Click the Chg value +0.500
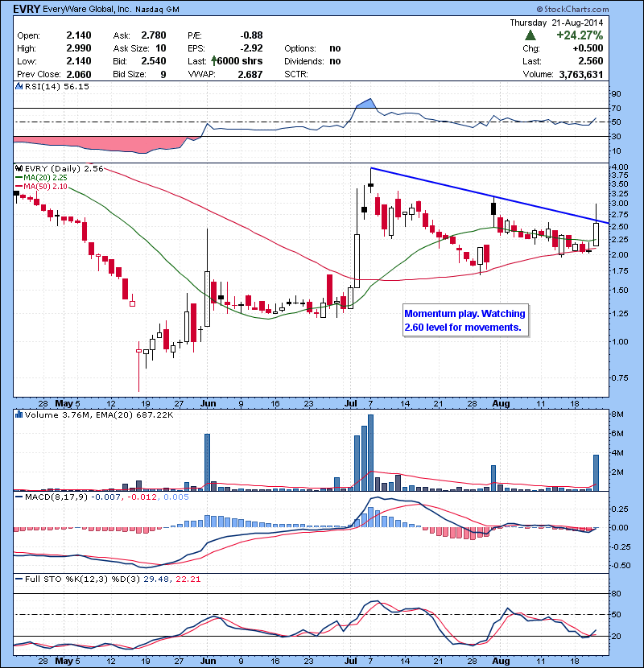Image resolution: width=644 pixels, height=668 pixels. point(588,48)
